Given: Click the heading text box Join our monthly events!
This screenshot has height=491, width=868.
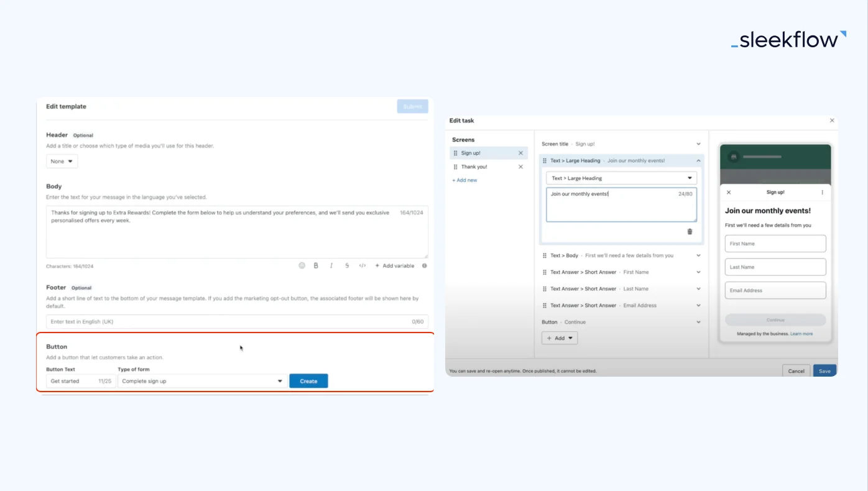Looking at the screenshot, I should click(622, 204).
